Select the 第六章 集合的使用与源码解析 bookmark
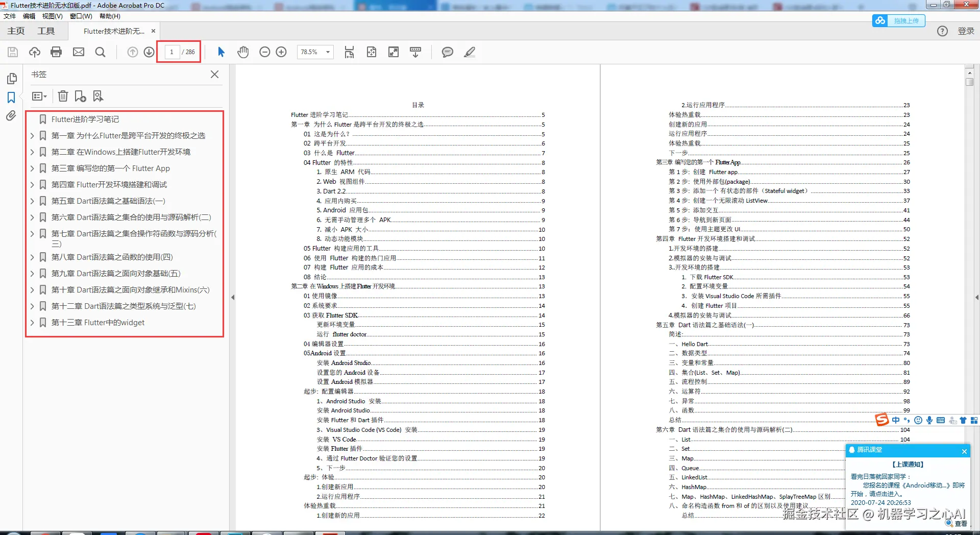The height and width of the screenshot is (535, 980). pos(131,217)
